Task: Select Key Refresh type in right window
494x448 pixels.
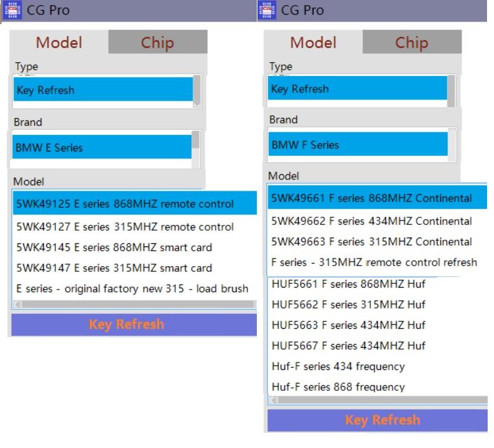Action: [357, 89]
